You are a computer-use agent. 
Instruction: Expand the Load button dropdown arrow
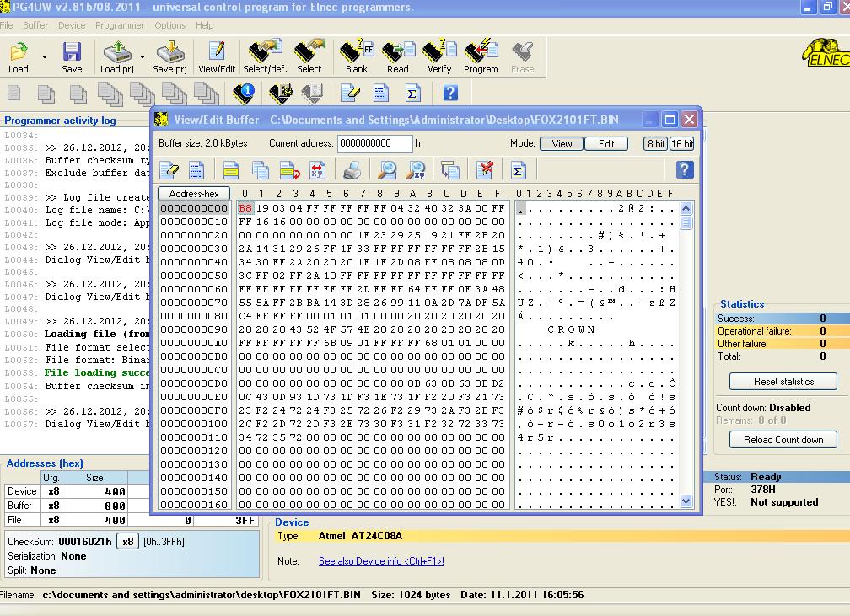pyautogui.click(x=45, y=57)
